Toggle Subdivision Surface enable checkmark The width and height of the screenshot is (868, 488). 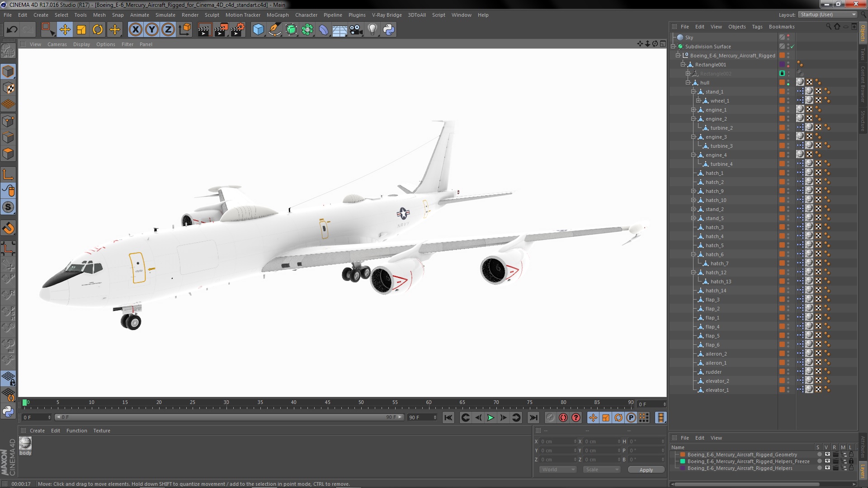[793, 47]
